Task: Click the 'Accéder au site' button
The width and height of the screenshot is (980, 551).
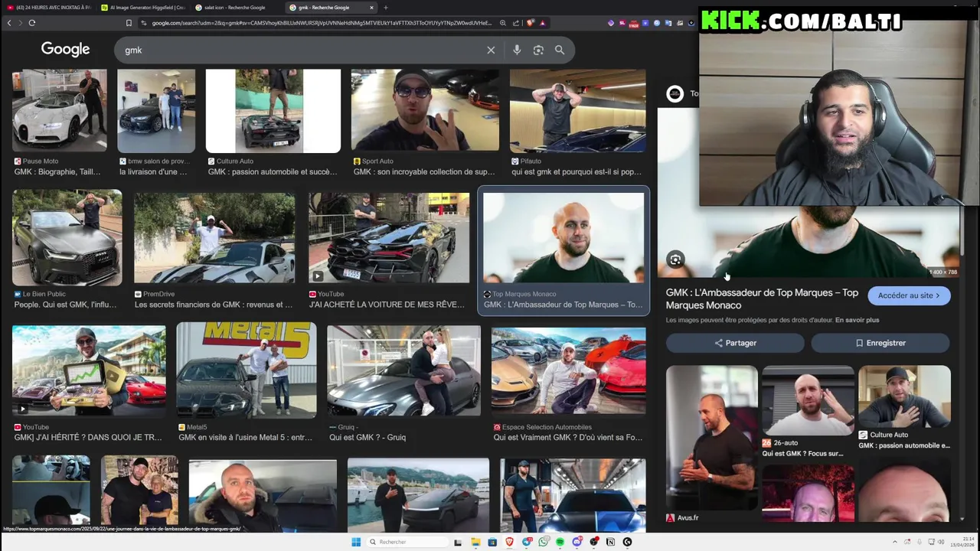Action: [x=909, y=295]
